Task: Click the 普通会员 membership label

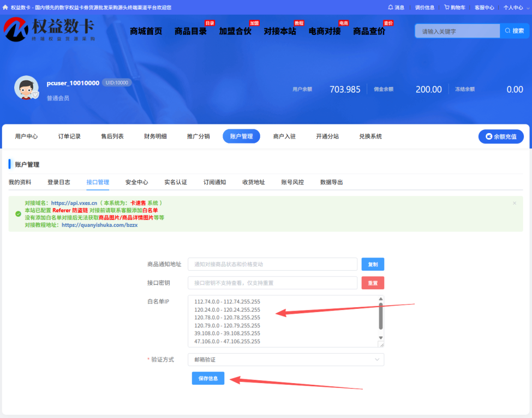Action: click(58, 98)
